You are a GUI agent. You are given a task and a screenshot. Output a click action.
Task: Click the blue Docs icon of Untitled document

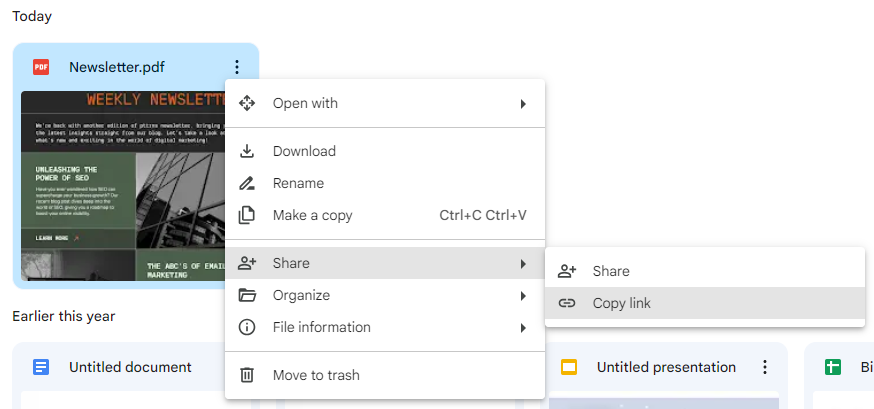pyautogui.click(x=41, y=367)
